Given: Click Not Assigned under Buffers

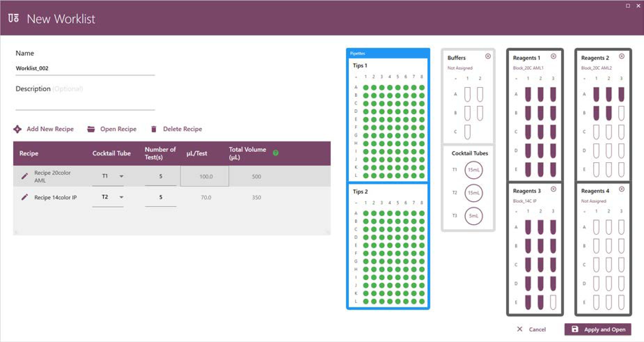Looking at the screenshot, I should [460, 68].
